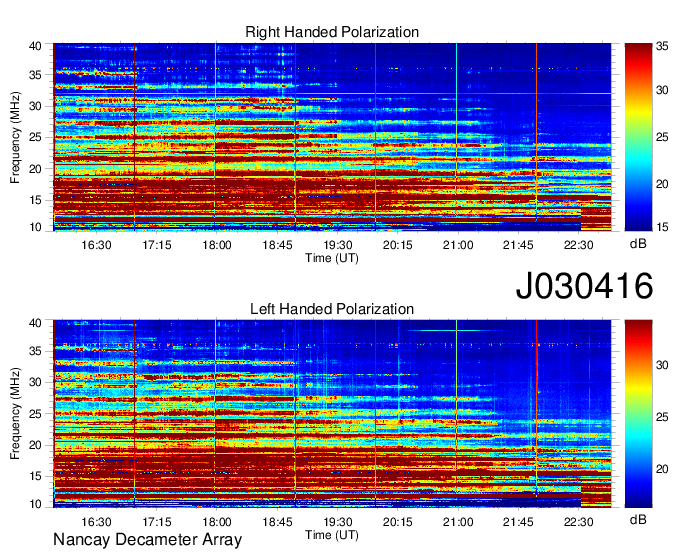The width and height of the screenshot is (680, 552).
Task: Click the 35 value on the upper color bar
Action: (x=662, y=46)
